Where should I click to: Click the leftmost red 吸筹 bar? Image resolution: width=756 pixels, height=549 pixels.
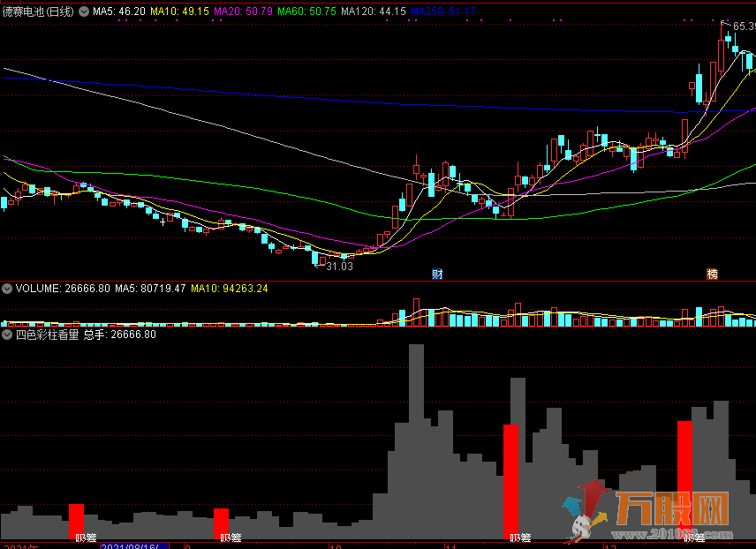pyautogui.click(x=77, y=519)
